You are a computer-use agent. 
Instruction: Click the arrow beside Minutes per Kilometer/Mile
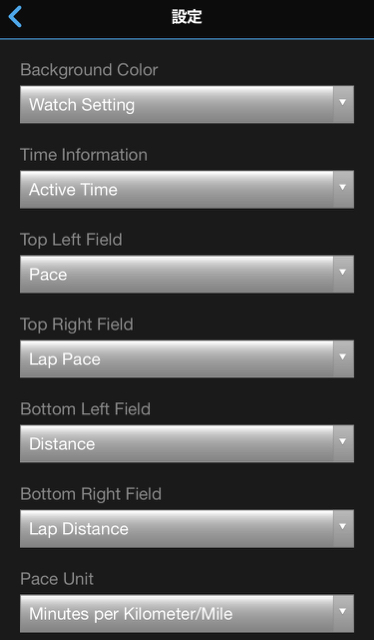(343, 611)
